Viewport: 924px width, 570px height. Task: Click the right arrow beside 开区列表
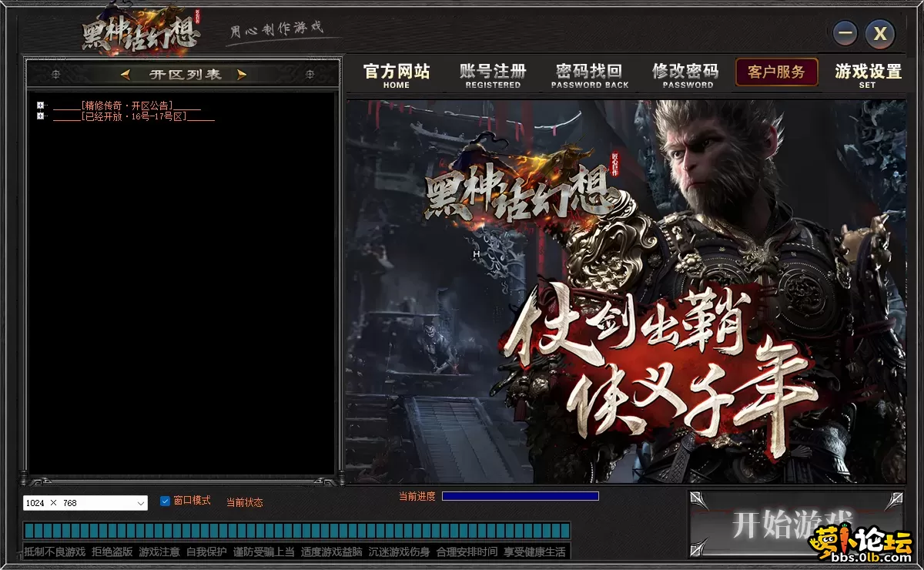click(242, 75)
